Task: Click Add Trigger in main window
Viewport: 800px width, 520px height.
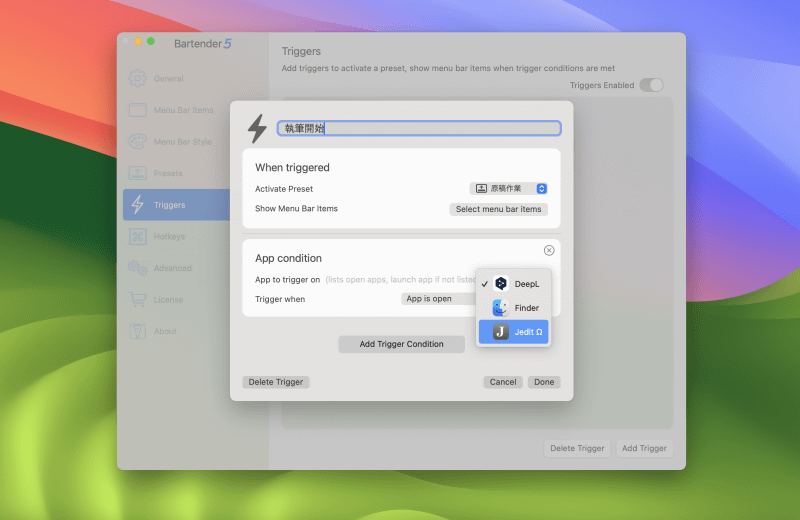Action: click(x=644, y=448)
